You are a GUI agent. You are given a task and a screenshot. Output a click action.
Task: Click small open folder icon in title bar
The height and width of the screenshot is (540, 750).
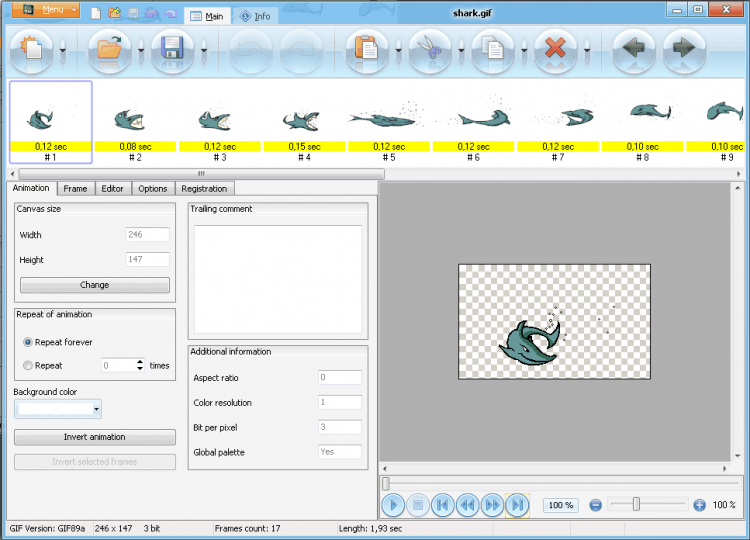point(114,13)
